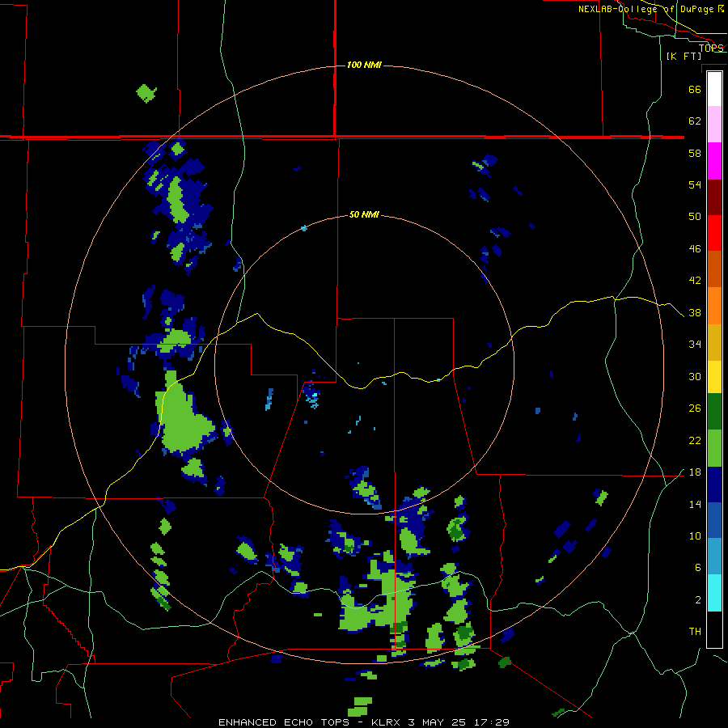Click the 'KLRX' radar site identifier
This screenshot has width=728, height=728.
click(387, 722)
